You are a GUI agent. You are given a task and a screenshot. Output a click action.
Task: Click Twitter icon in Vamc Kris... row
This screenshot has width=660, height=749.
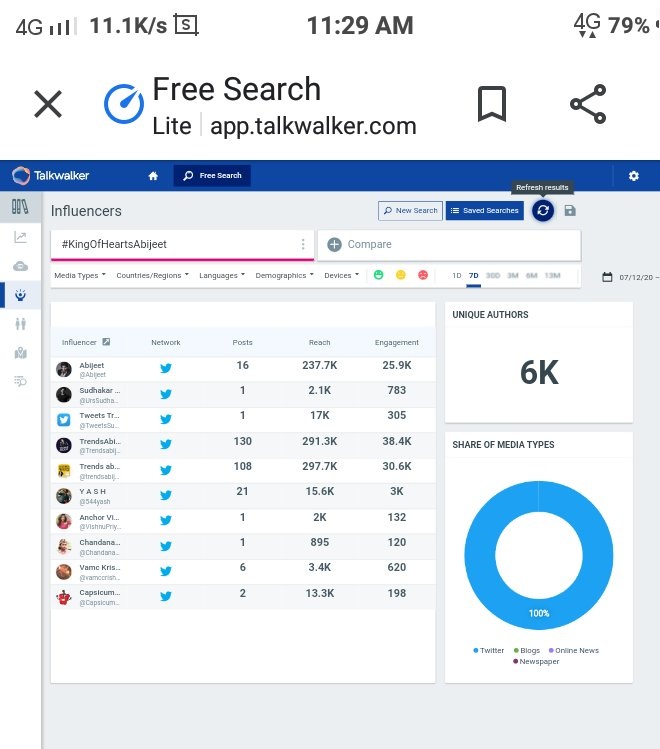point(166,571)
